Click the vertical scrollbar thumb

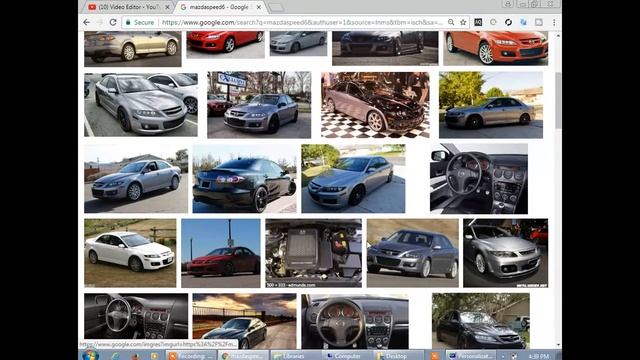[x=558, y=100]
